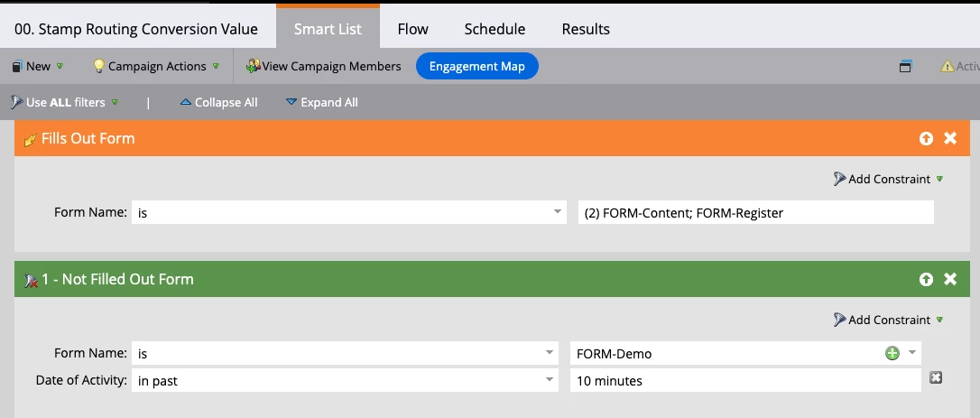The height and width of the screenshot is (418, 980).
Task: Open the Campaign Actions menu
Action: pos(156,66)
